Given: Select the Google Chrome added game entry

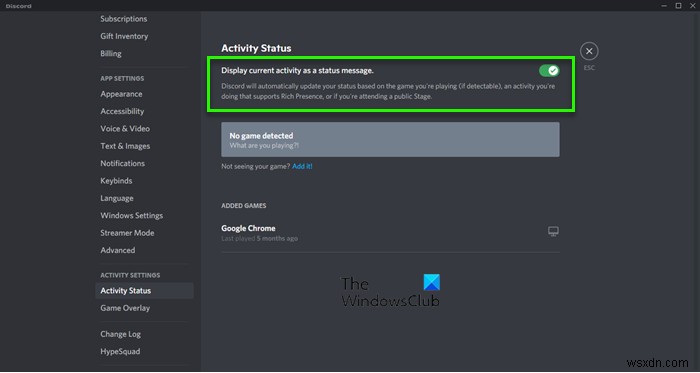Looking at the screenshot, I should pyautogui.click(x=390, y=233).
